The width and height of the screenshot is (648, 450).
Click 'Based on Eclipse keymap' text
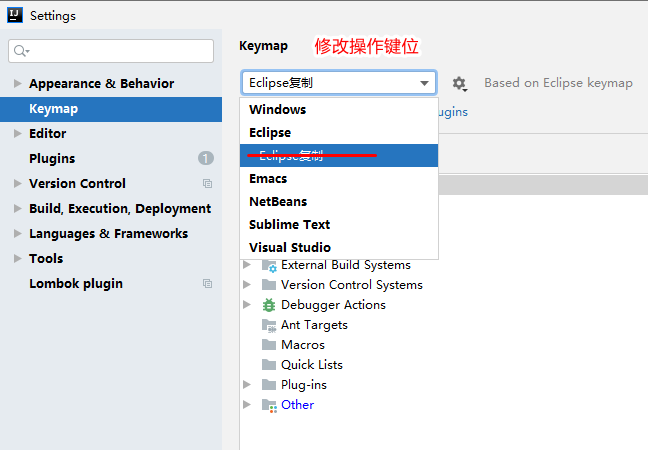click(x=558, y=83)
